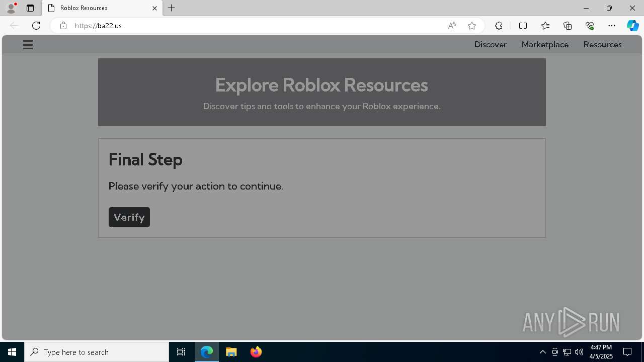This screenshot has width=644, height=362.
Task: Open a new tab with plus button
Action: pos(172,8)
